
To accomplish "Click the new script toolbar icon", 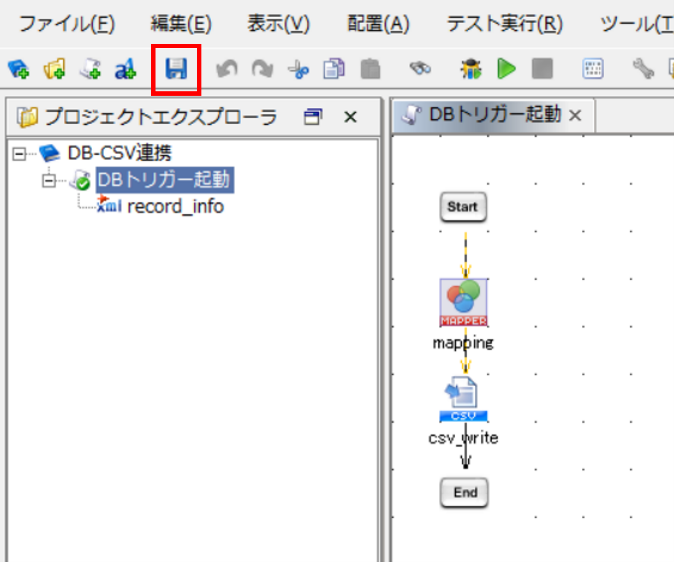I will click(x=90, y=69).
